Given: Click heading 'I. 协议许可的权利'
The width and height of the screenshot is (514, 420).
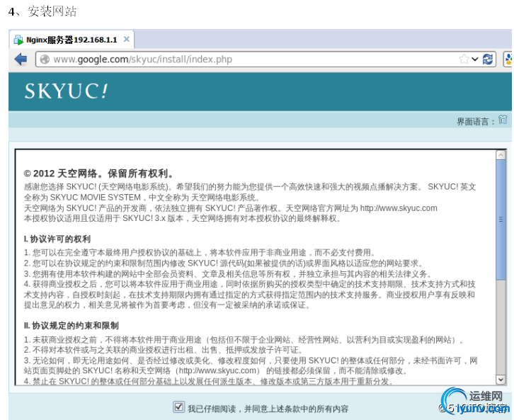Looking at the screenshot, I should (x=57, y=239).
